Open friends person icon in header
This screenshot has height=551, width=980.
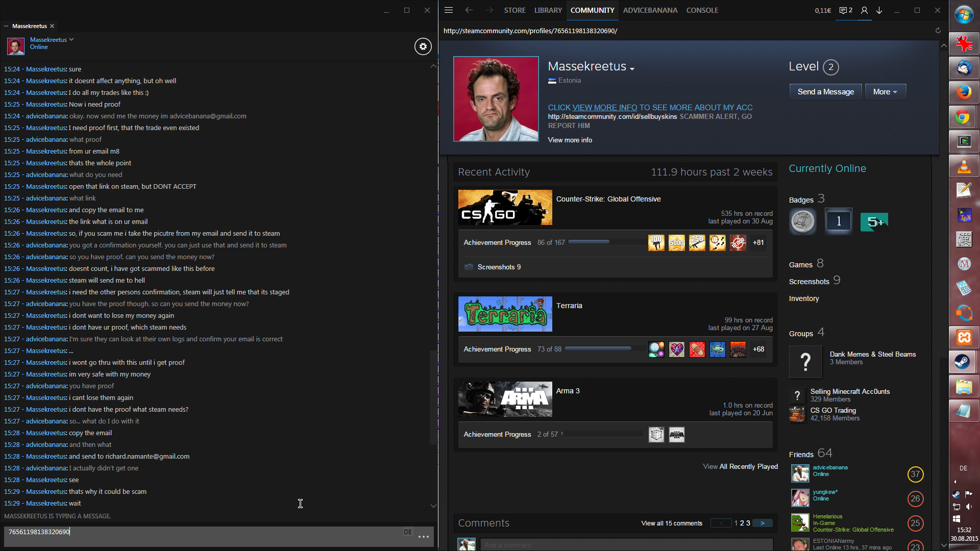pos(864,10)
